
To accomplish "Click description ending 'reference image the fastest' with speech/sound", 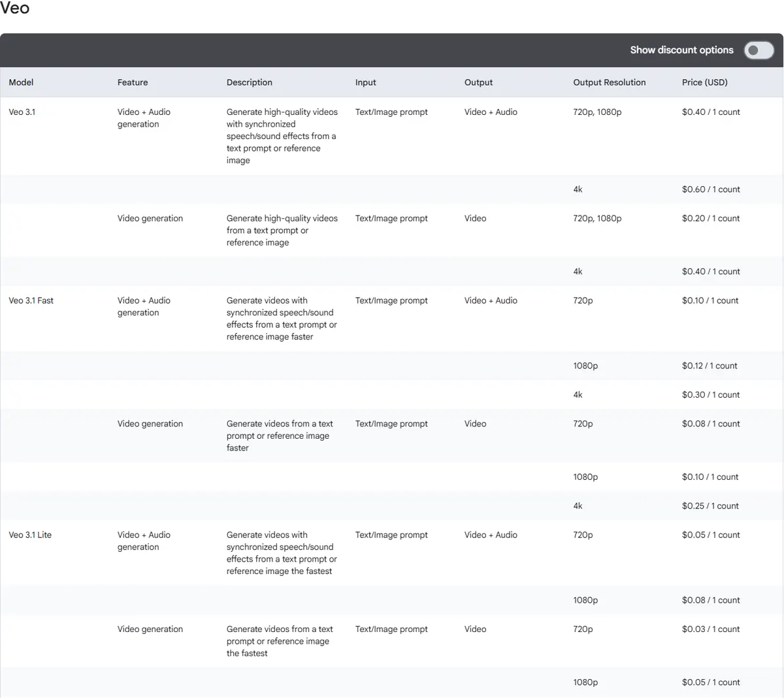I will 282,553.
